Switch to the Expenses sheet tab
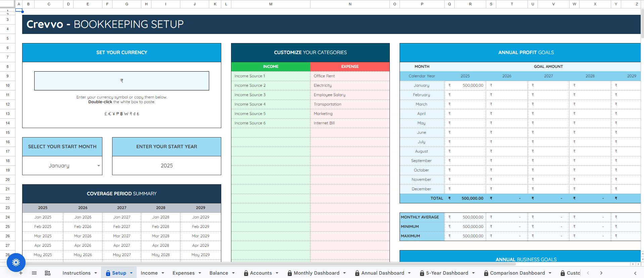The width and height of the screenshot is (644, 278). tap(184, 273)
